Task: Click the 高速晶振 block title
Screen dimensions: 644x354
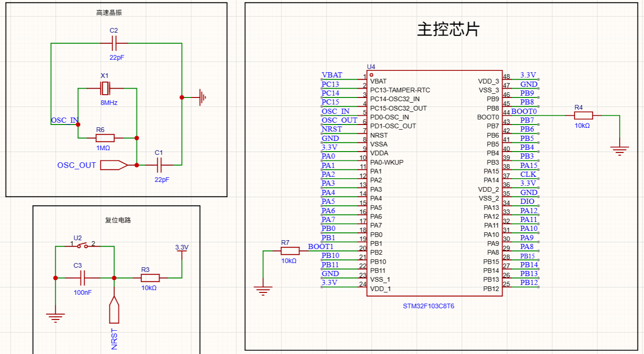Action: pos(110,13)
